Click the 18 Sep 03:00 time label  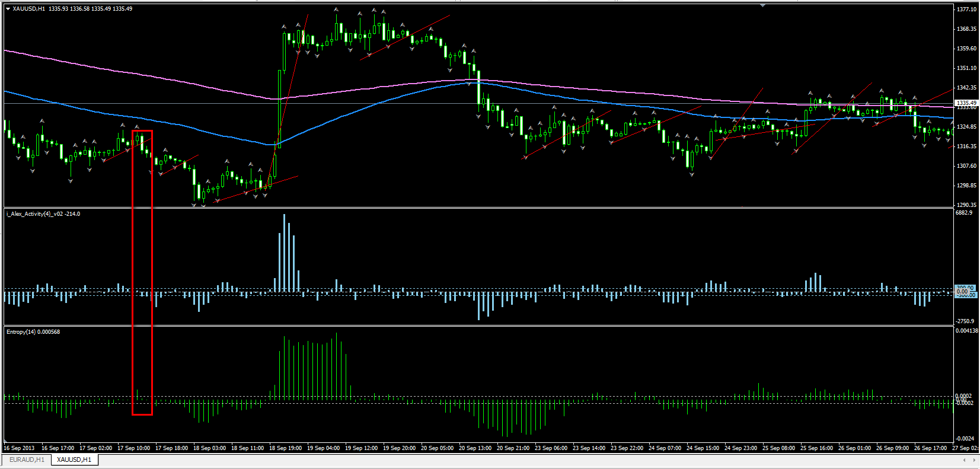[x=209, y=448]
